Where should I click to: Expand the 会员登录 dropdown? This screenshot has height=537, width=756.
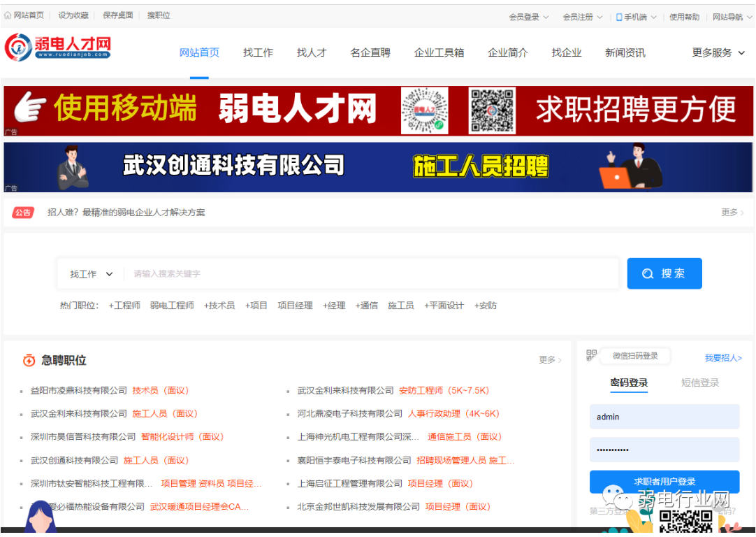click(x=529, y=17)
